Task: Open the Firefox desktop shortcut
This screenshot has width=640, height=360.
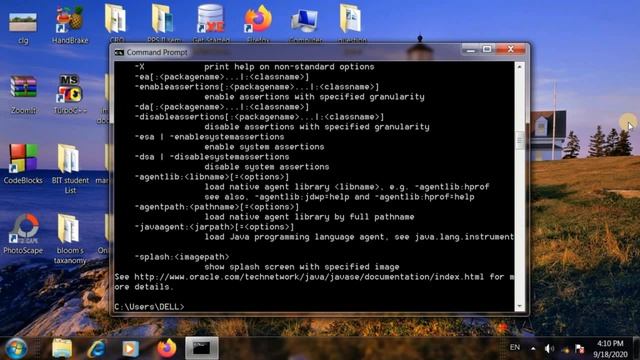Action: pos(258,22)
